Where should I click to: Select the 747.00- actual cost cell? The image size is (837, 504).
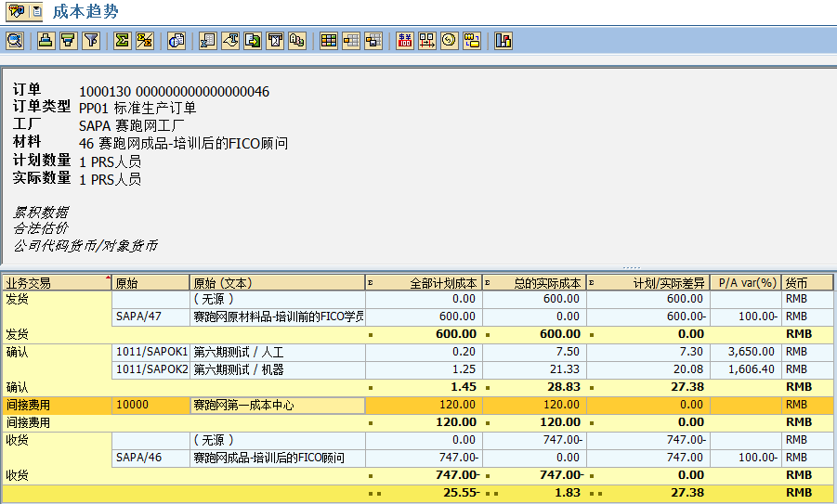(x=534, y=440)
